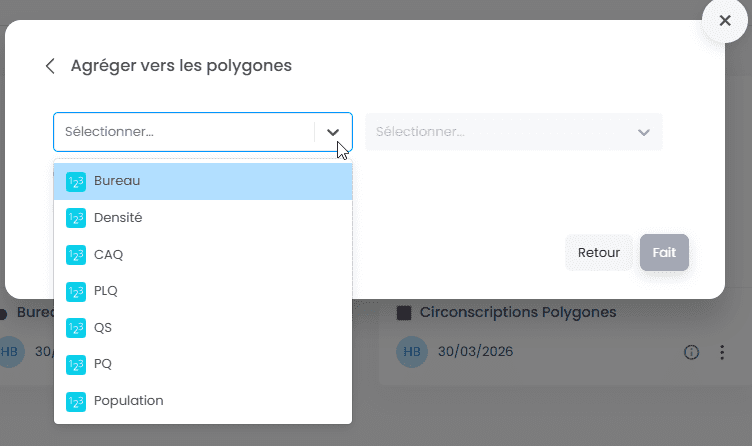Select the Bureau option
This screenshot has height=446, width=752.
[x=203, y=181]
